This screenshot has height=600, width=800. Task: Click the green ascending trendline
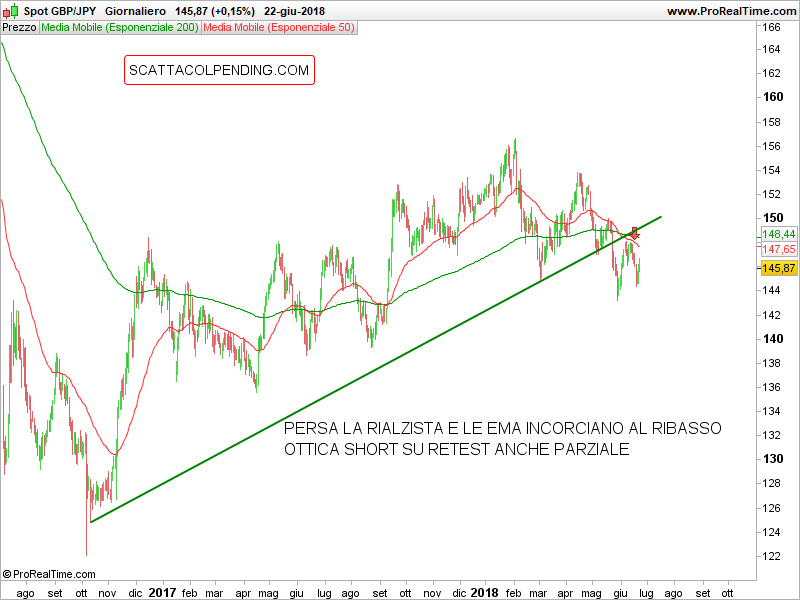pyautogui.click(x=376, y=369)
